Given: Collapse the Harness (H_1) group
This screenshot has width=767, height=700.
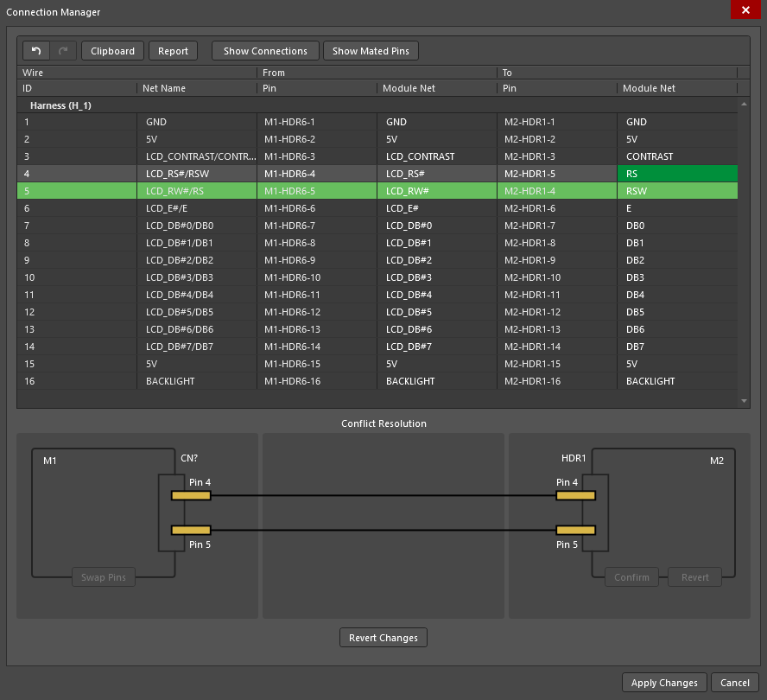Looking at the screenshot, I should [x=60, y=105].
